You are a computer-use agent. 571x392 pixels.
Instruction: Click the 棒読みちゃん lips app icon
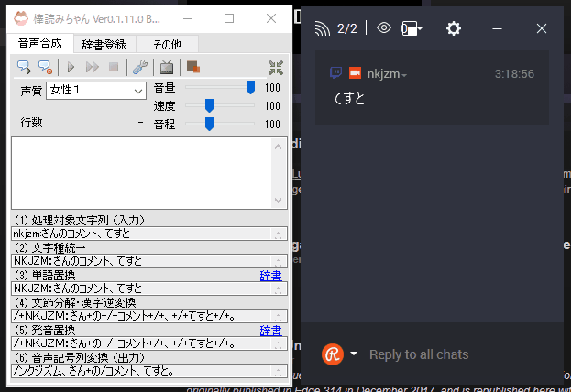click(21, 18)
